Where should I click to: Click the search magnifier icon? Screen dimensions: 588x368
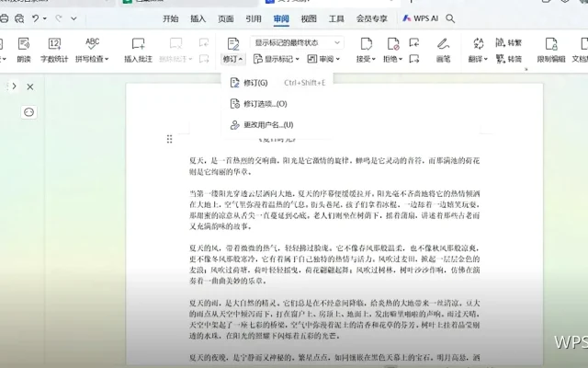[450, 18]
